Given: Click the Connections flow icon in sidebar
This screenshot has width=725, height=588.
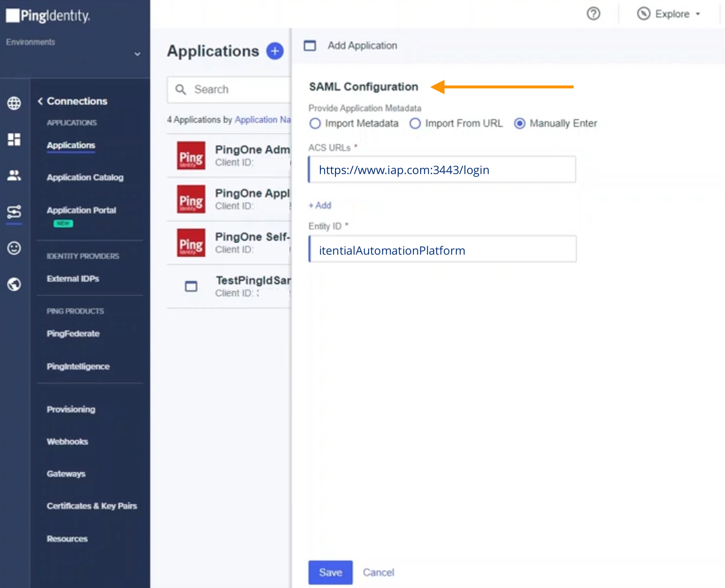Looking at the screenshot, I should pyautogui.click(x=14, y=212).
